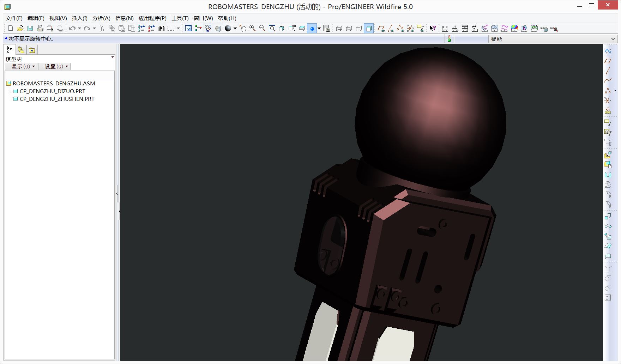621x364 pixels.
Task: Click the What's This help cursor icon
Action: point(433,28)
